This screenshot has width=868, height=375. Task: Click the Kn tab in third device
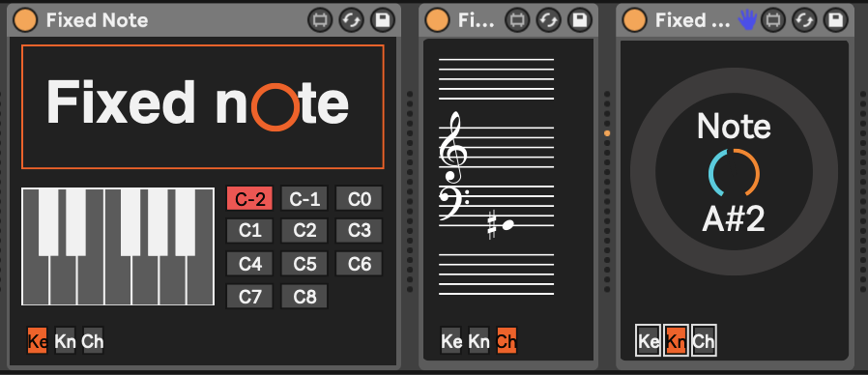click(x=676, y=340)
